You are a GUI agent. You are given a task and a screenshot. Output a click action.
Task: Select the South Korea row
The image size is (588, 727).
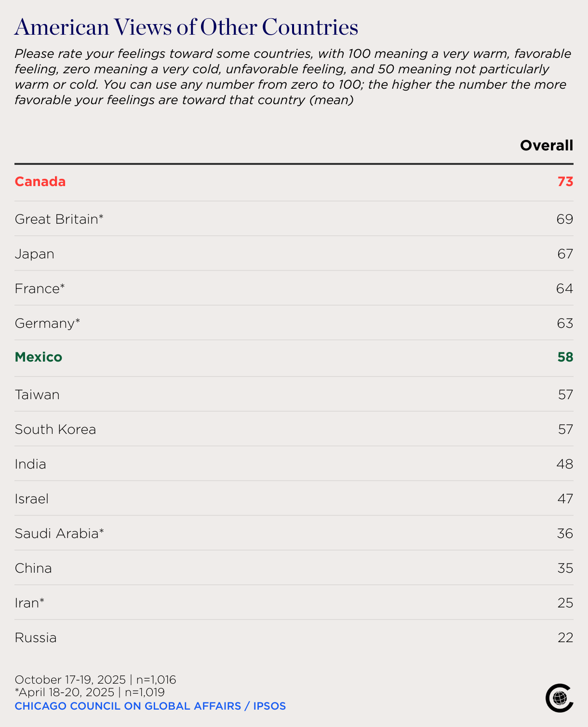point(294,429)
